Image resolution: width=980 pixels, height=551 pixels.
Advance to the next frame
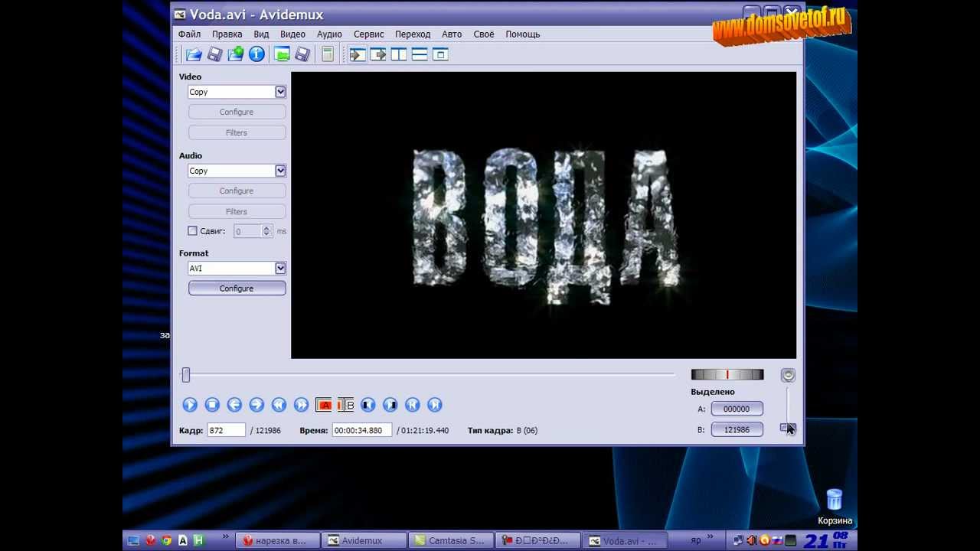pyautogui.click(x=256, y=405)
